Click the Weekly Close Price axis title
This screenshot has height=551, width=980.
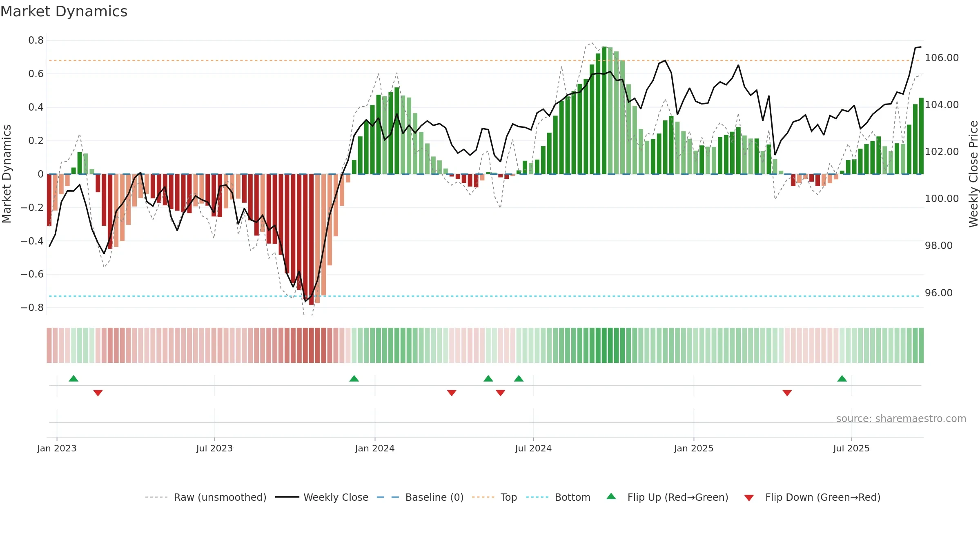point(973,174)
